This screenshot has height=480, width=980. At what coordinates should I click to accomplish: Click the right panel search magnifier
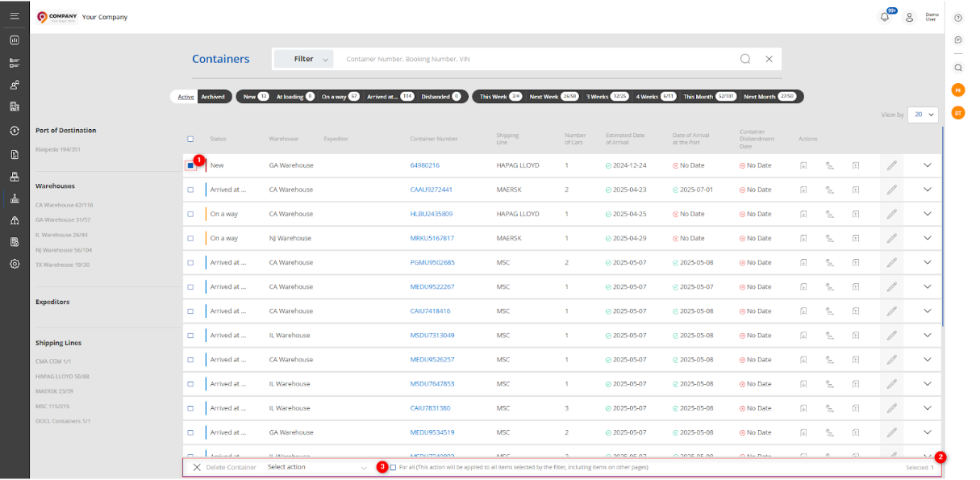[958, 68]
